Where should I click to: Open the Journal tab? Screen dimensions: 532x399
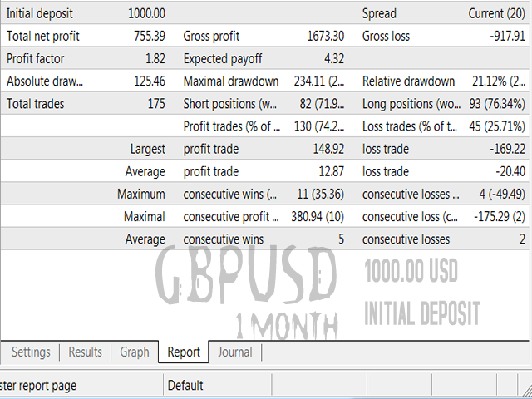coord(235,352)
